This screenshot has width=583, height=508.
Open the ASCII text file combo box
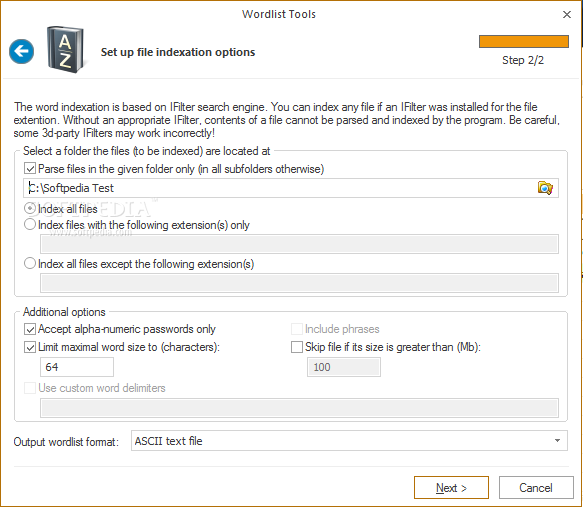pyautogui.click(x=349, y=441)
